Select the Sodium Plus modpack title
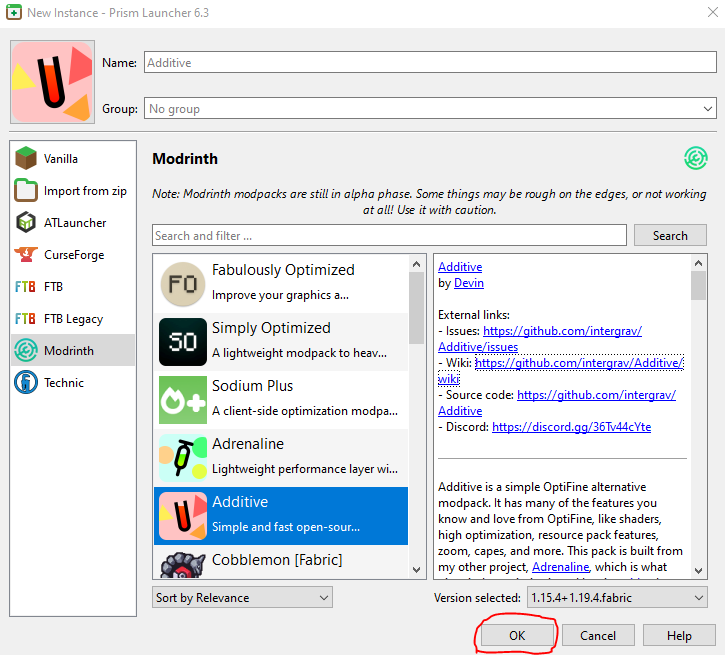Screen dimensions: 725x655 point(252,386)
